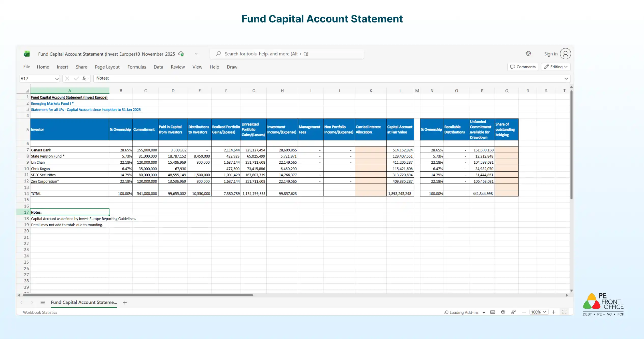This screenshot has width=644, height=339.
Task: Click the feedback person-chat icon
Action: (x=514, y=312)
